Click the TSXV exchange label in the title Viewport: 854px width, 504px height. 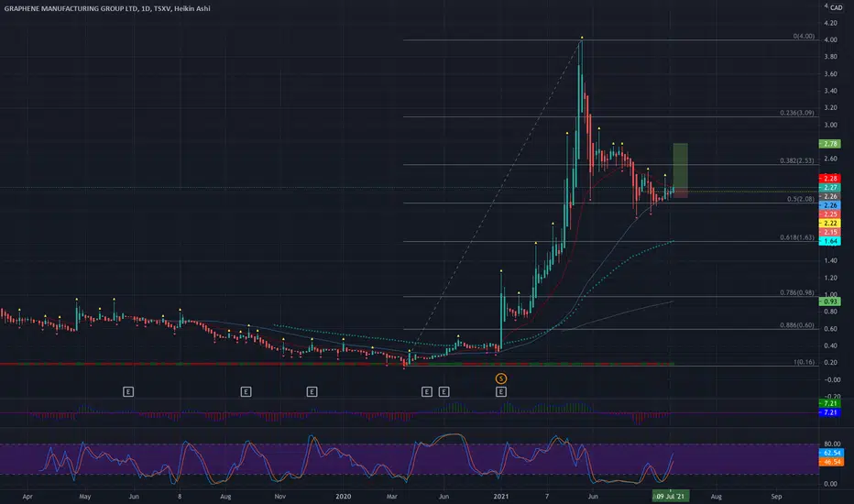pos(162,8)
